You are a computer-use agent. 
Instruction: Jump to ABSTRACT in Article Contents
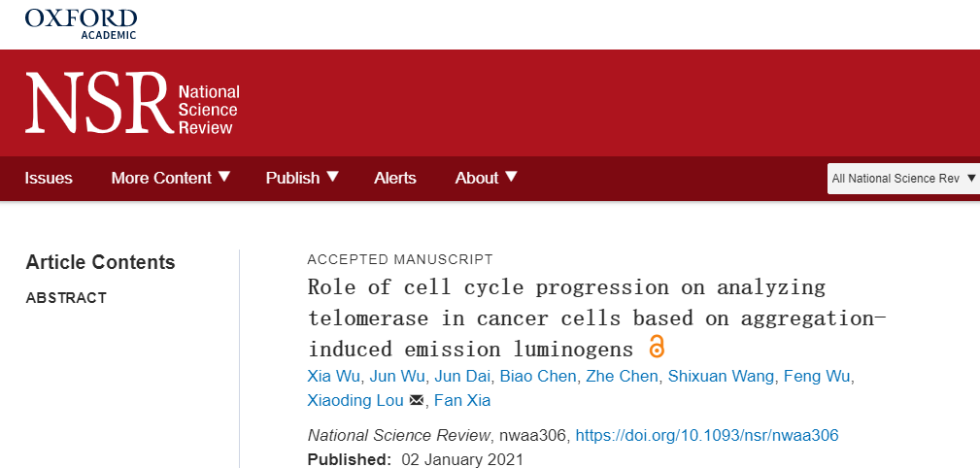click(66, 298)
